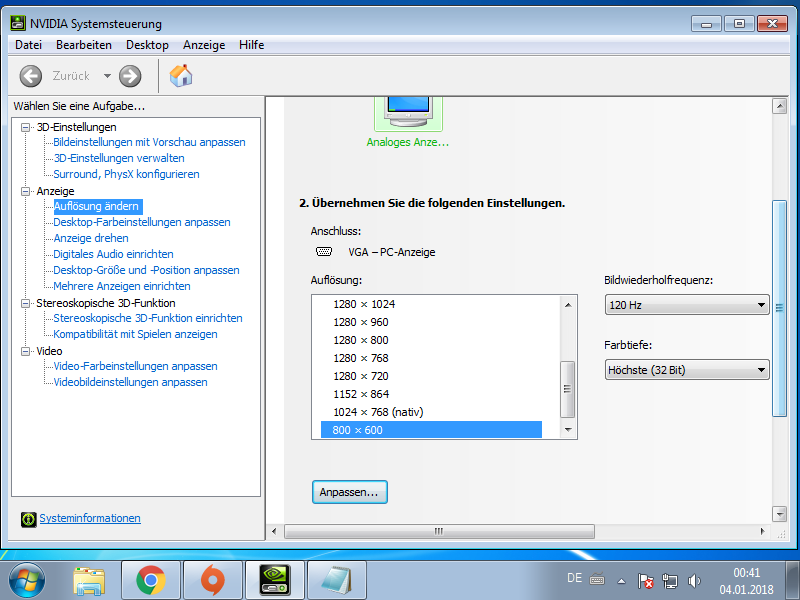Screen dimensions: 800x600
Task: Collapse the 3D-Einstellungen tree node
Action: point(25,128)
